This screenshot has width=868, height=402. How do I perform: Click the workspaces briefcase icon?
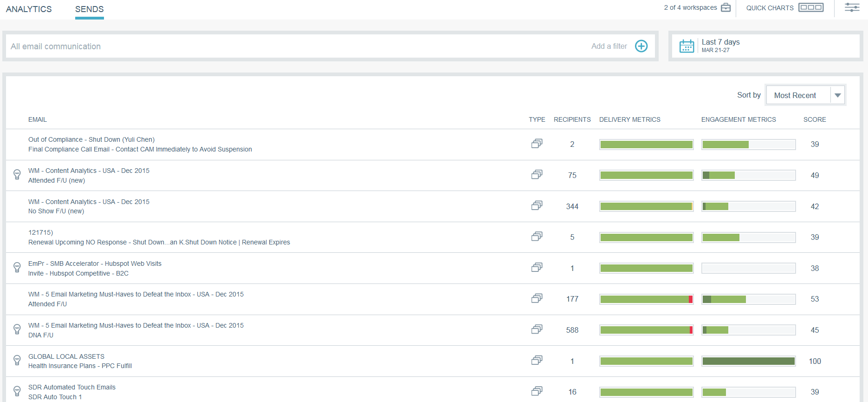click(x=726, y=7)
